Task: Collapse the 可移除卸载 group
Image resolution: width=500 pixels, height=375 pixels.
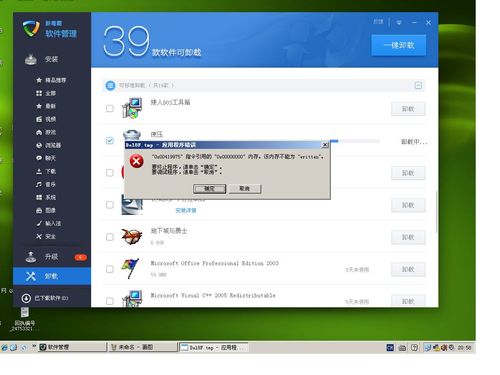Action: coord(418,85)
